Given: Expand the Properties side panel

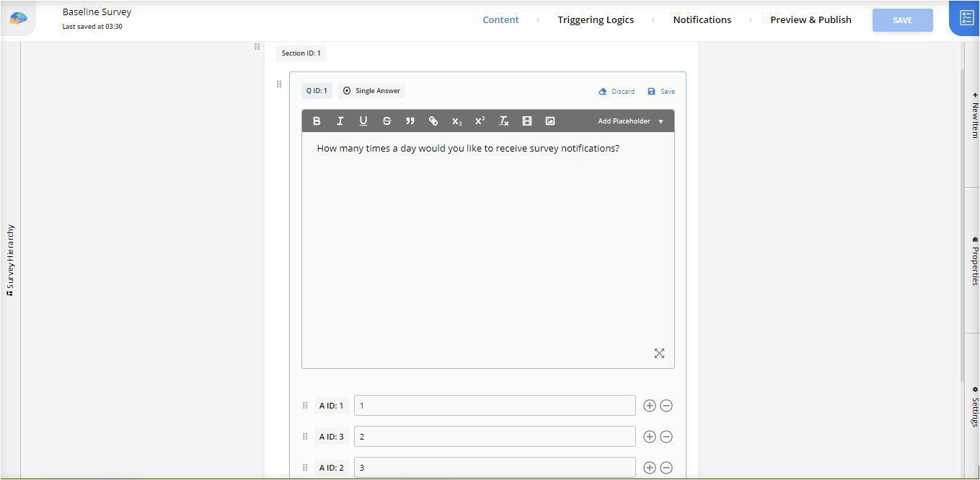Looking at the screenshot, I should click(x=974, y=261).
